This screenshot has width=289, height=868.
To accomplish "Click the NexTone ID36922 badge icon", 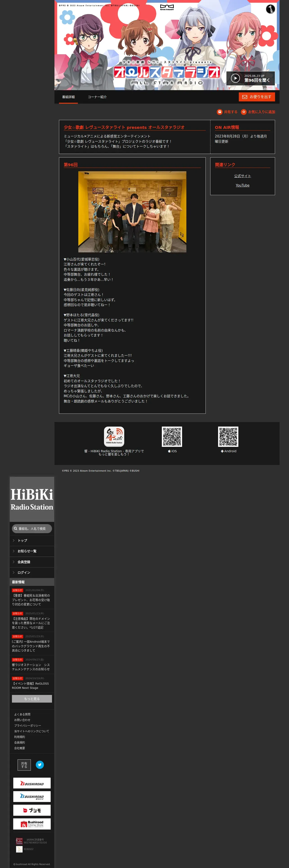I will [19, 849].
